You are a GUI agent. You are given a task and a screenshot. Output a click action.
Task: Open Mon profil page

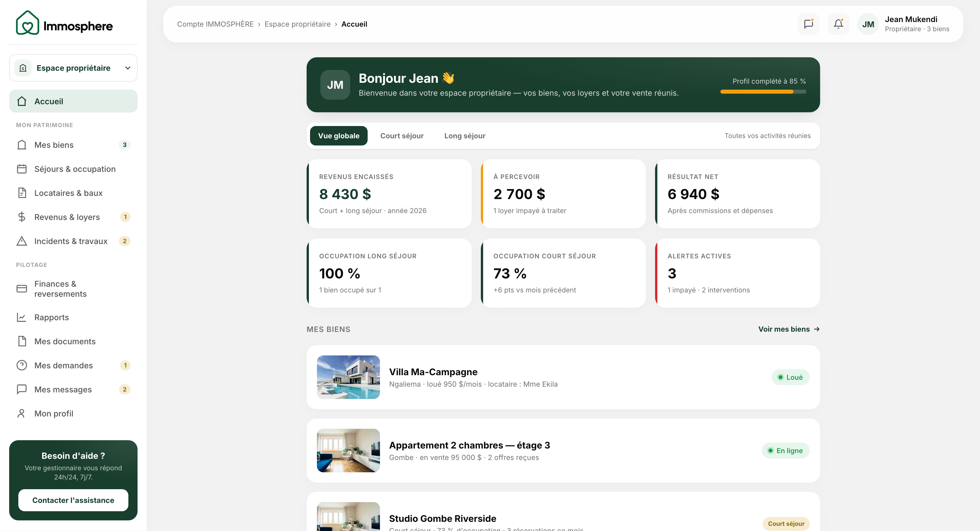[73, 414]
